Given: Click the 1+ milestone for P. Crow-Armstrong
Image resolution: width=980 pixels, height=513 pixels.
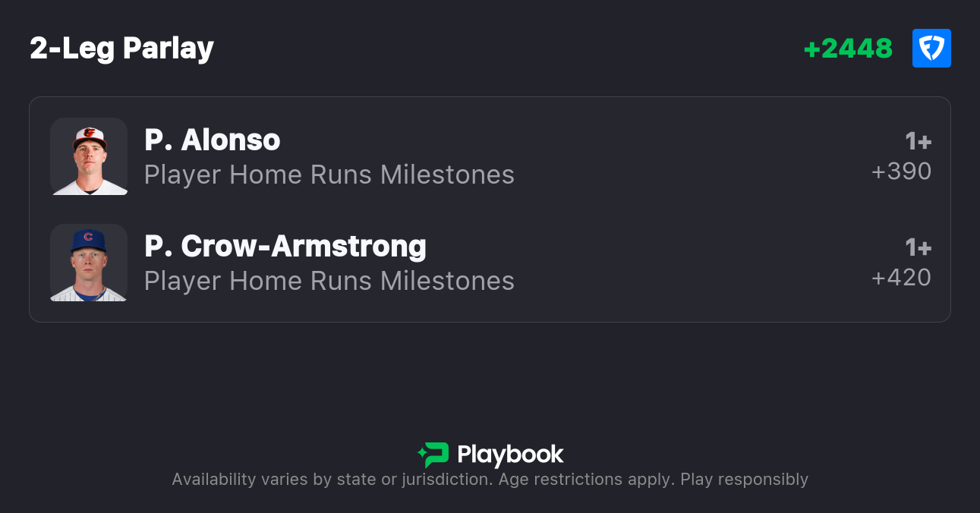Looking at the screenshot, I should point(918,247).
